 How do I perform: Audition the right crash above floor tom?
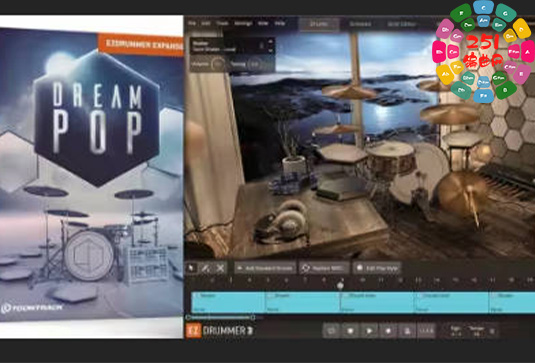(450, 114)
